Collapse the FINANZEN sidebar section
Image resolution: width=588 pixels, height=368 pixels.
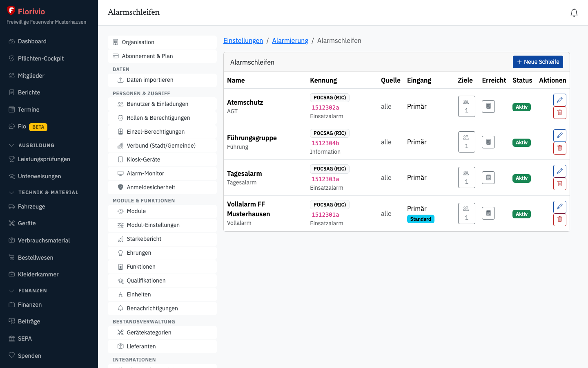coord(28,290)
